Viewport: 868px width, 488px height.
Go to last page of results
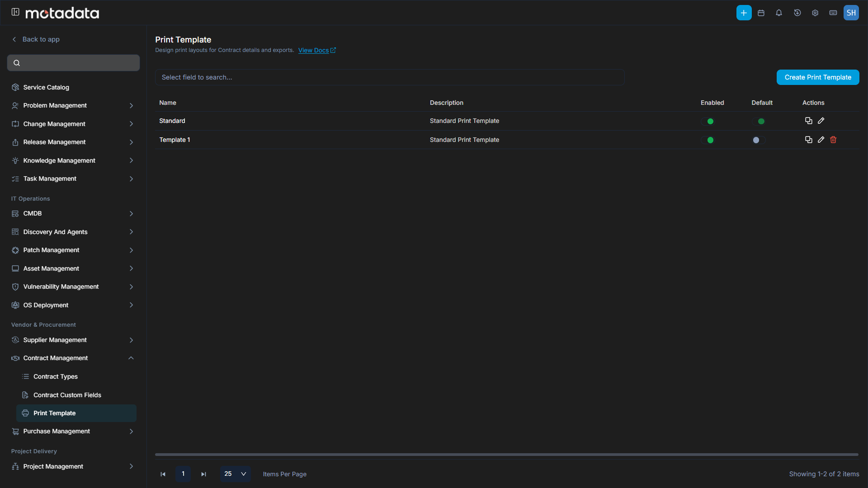click(203, 474)
